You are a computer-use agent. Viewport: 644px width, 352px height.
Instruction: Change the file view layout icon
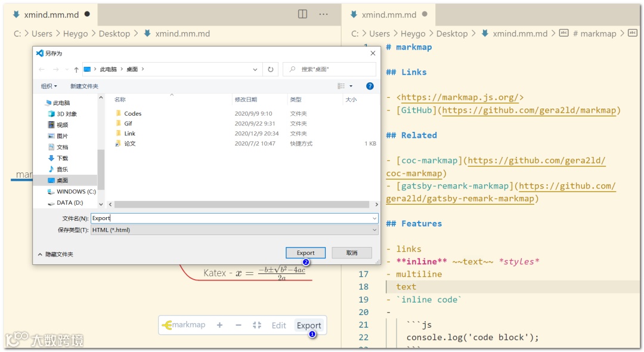point(341,86)
